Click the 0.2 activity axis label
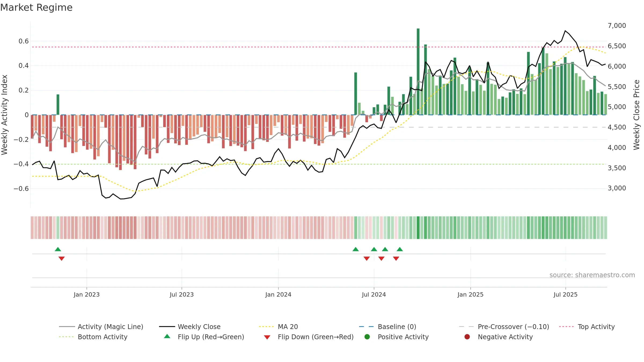The height and width of the screenshot is (362, 644). pyautogui.click(x=24, y=90)
